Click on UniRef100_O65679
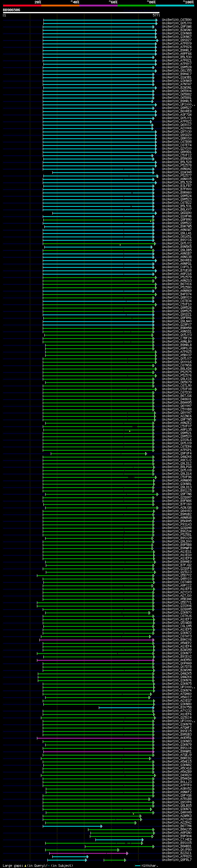 point(177,382)
